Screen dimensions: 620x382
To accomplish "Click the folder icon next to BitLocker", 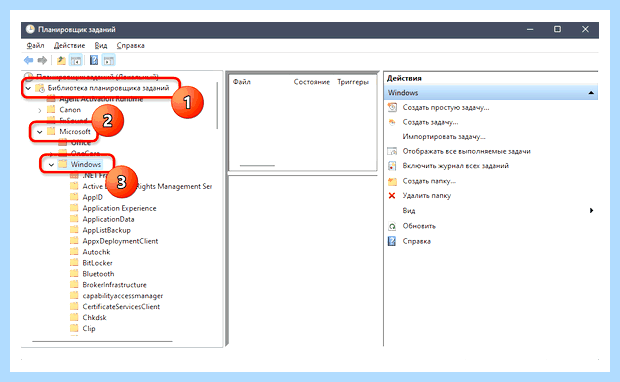I will coord(74,263).
